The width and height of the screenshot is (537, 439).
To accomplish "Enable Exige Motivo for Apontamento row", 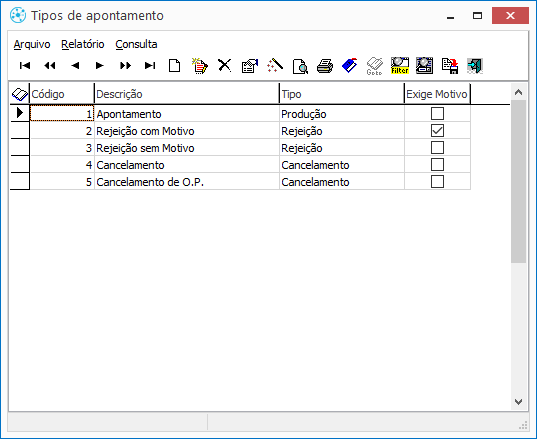I will (x=437, y=114).
